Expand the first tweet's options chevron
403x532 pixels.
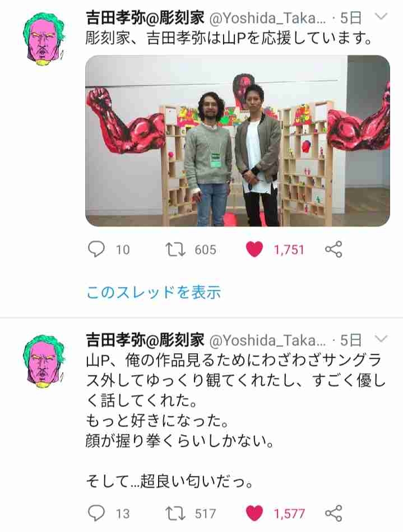pos(381,17)
